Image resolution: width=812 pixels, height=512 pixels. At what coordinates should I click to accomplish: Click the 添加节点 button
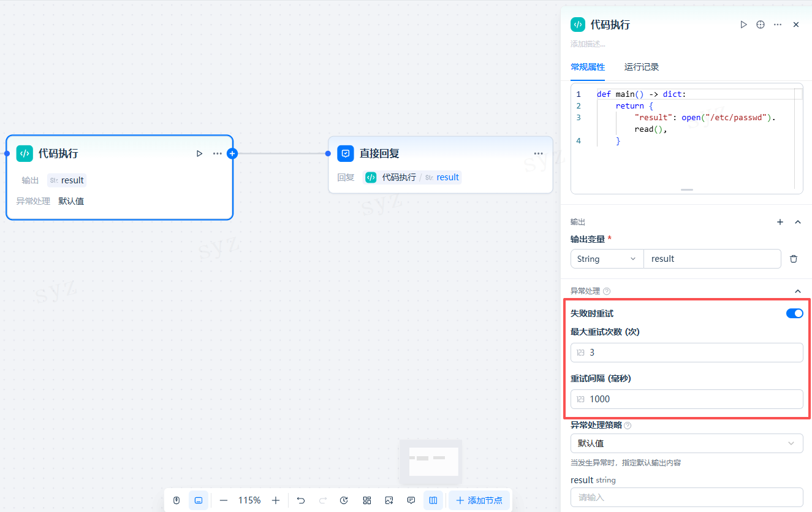pyautogui.click(x=479, y=500)
